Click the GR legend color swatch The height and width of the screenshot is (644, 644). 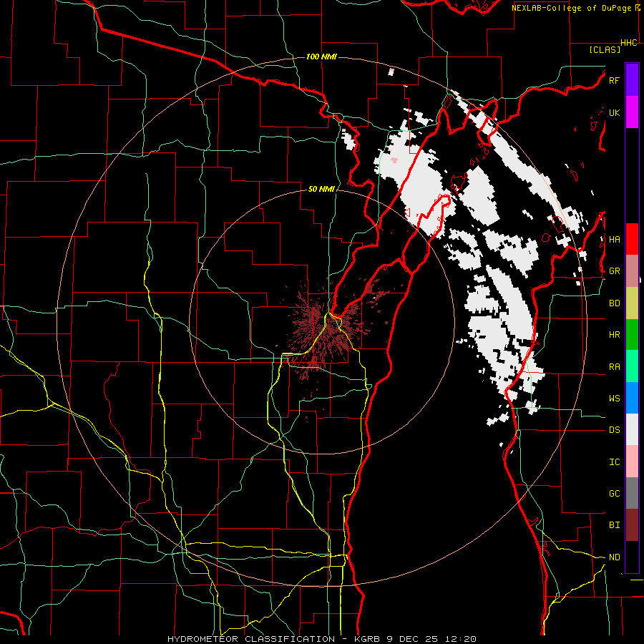pos(632,271)
